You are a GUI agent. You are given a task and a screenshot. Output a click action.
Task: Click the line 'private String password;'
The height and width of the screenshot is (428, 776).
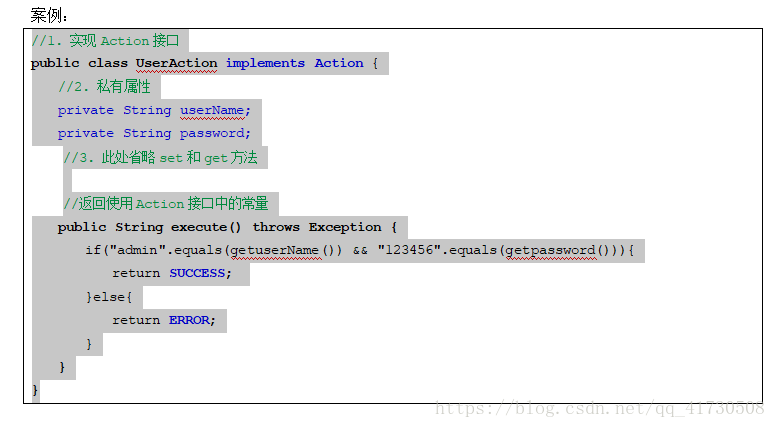(x=154, y=134)
